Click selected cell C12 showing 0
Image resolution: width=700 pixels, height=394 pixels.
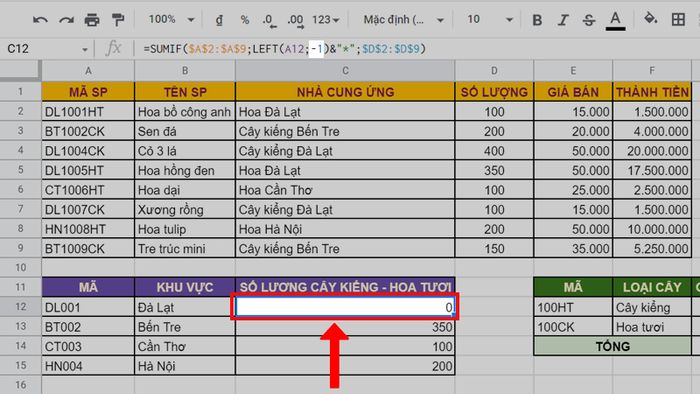point(345,307)
